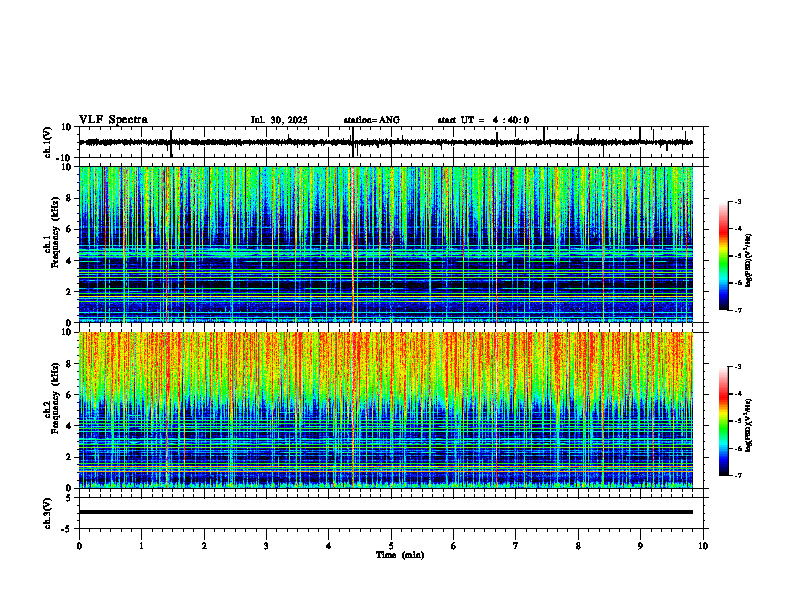Image resolution: width=792 pixels, height=612 pixels.
Task: Click the "2" kHz tick on ch.2 frequency axis
Action: click(69, 457)
